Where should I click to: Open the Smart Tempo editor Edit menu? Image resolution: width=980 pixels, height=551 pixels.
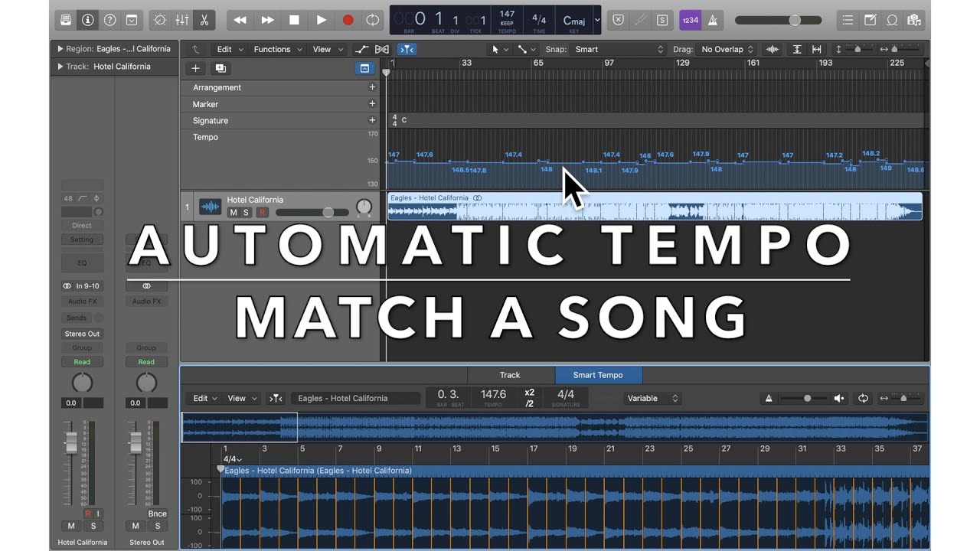point(204,398)
